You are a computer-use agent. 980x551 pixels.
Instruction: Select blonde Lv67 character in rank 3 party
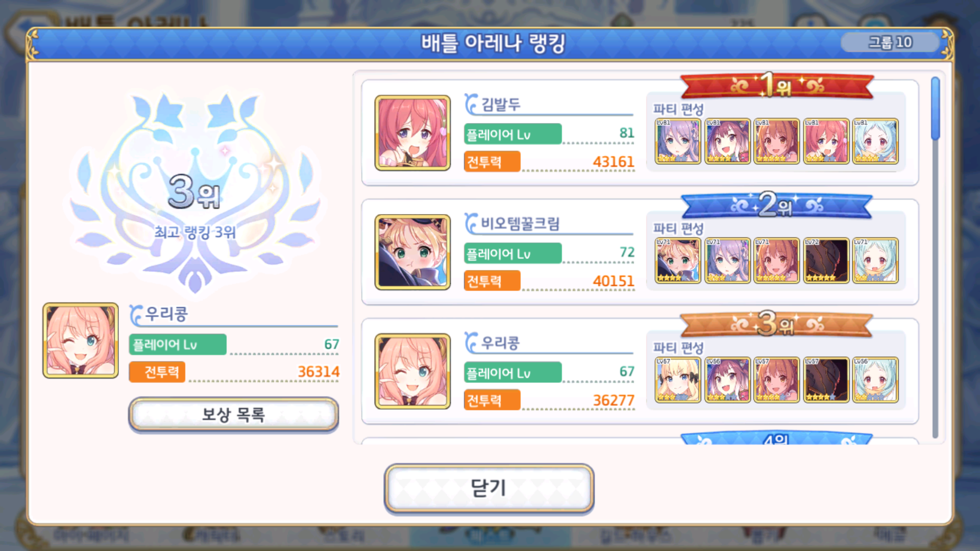pos(677,380)
